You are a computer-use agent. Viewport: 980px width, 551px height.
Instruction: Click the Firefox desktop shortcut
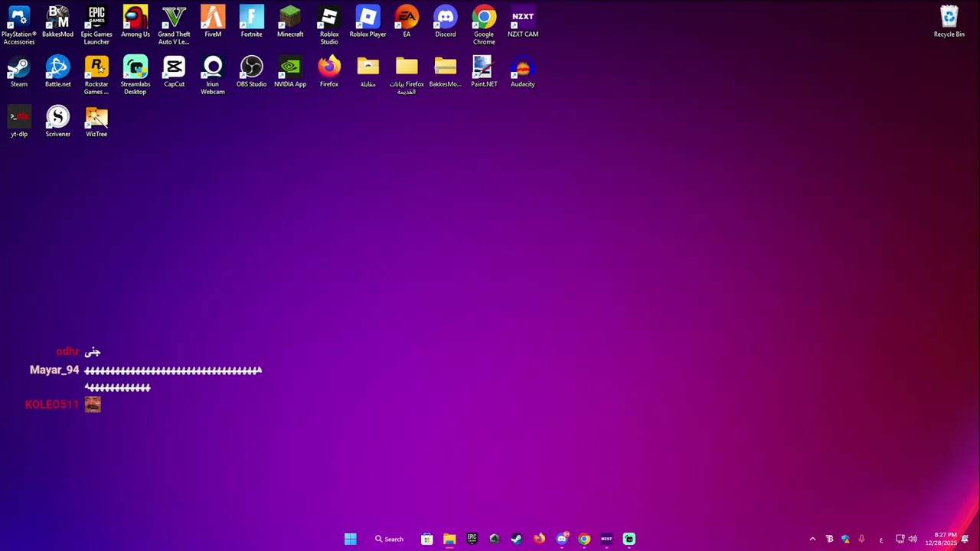[x=329, y=72]
